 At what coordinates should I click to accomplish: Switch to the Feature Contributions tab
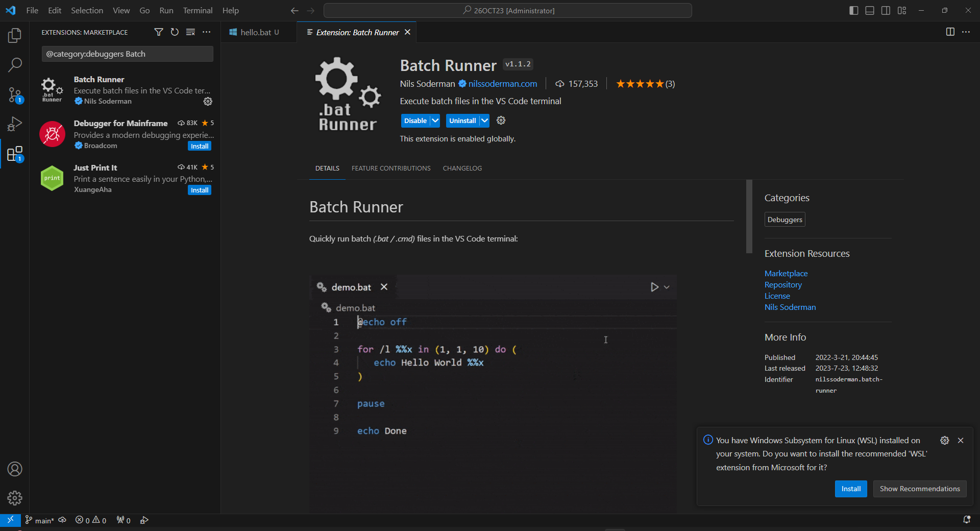390,168
